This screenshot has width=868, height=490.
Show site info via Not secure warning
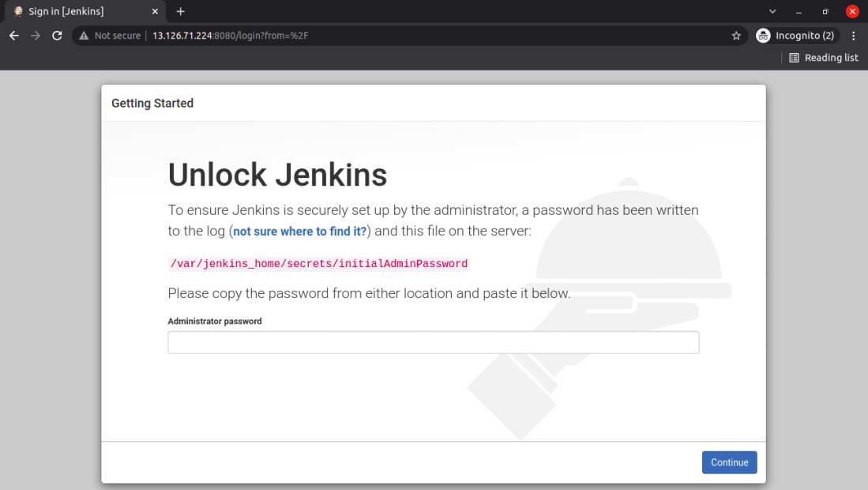pyautogui.click(x=110, y=36)
